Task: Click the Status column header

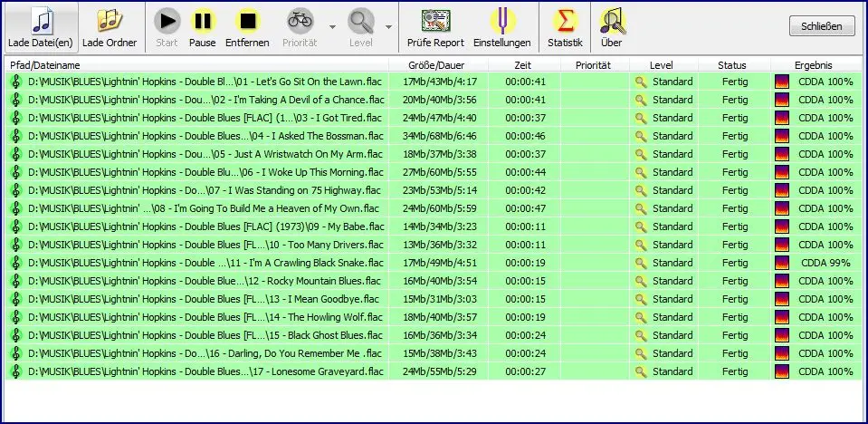Action: 732,65
